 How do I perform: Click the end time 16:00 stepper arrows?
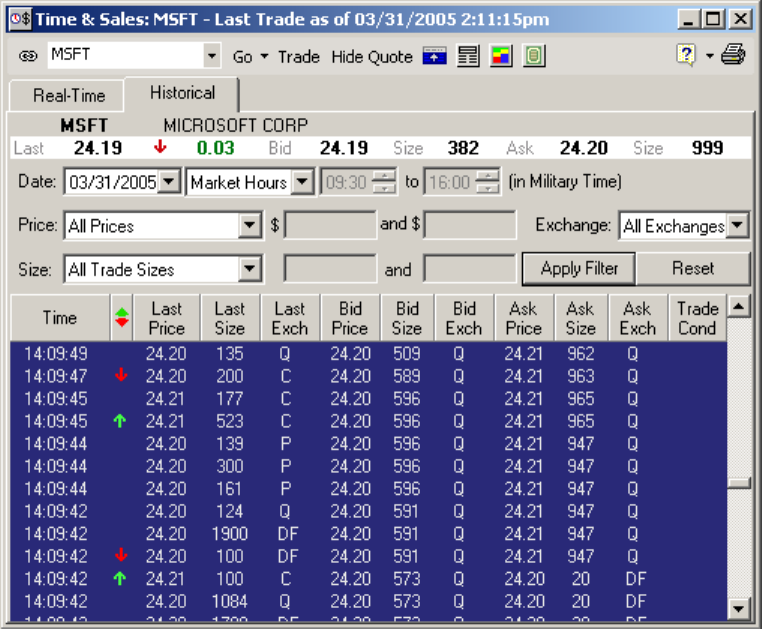(487, 182)
